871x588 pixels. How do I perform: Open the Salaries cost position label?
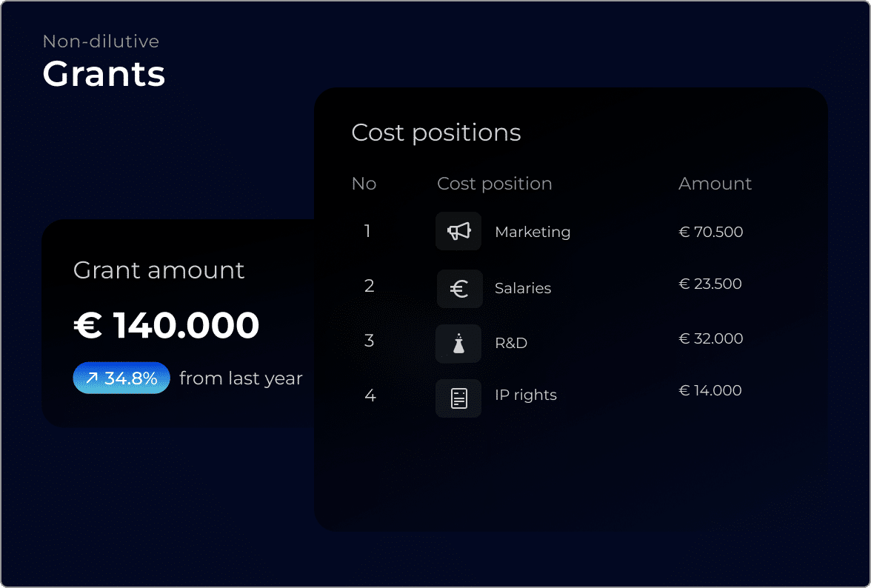(x=523, y=288)
